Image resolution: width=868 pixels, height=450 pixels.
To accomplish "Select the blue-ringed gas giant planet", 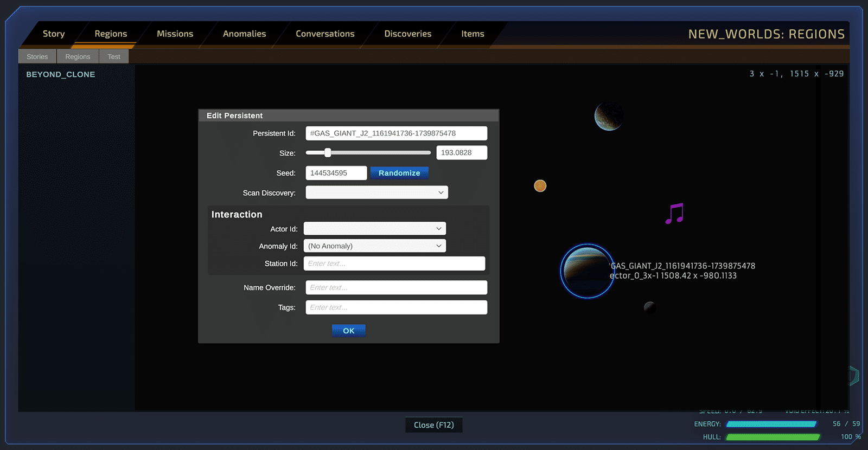I will point(587,271).
